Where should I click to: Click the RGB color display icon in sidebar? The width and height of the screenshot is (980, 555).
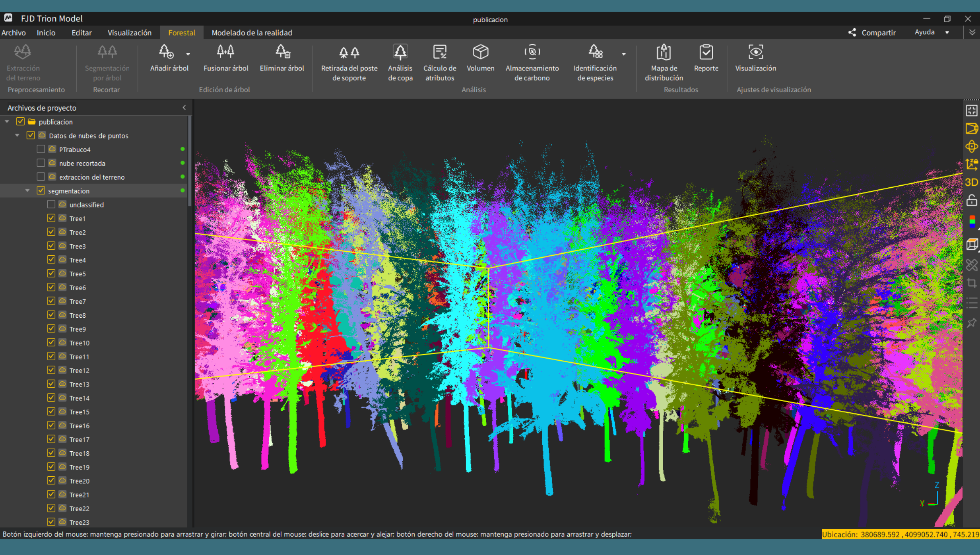(972, 221)
